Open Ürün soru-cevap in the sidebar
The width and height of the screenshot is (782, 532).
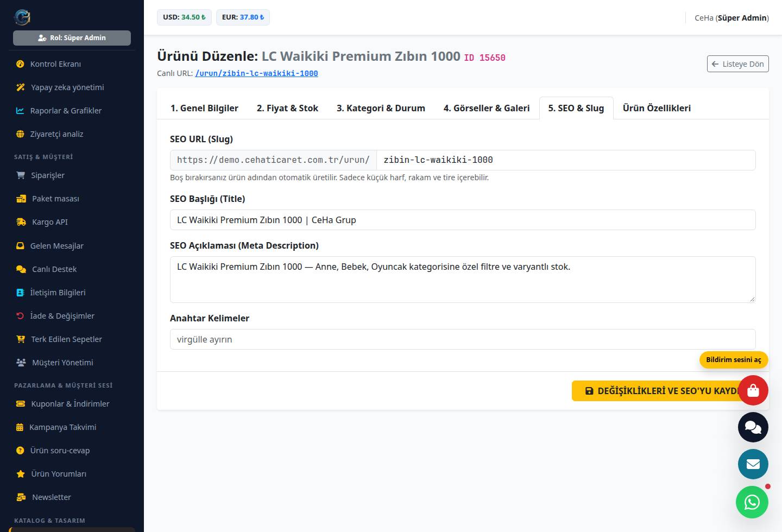(72, 451)
